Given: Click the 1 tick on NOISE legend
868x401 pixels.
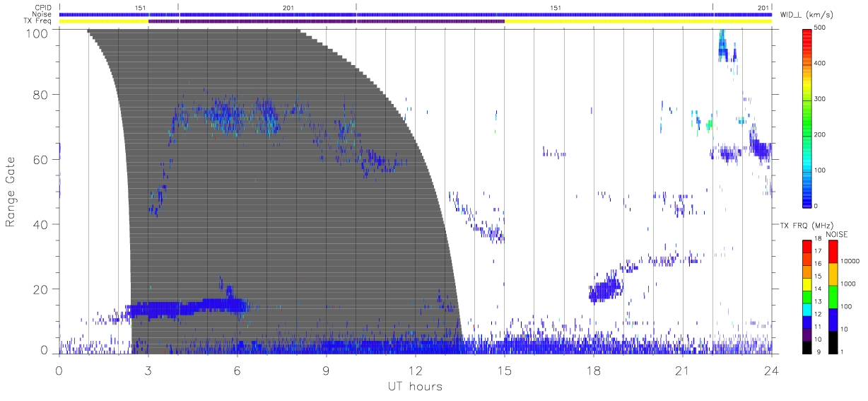Looking at the screenshot, I should [x=843, y=351].
